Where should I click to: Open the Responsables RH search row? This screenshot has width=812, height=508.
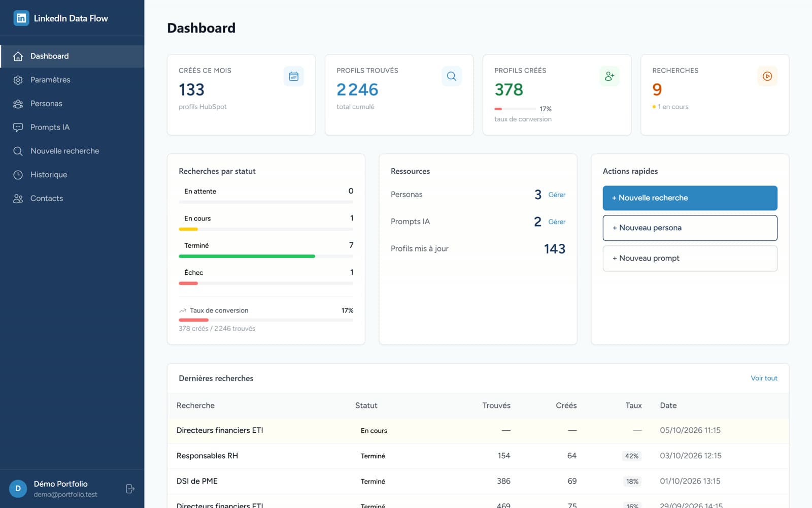click(478, 456)
